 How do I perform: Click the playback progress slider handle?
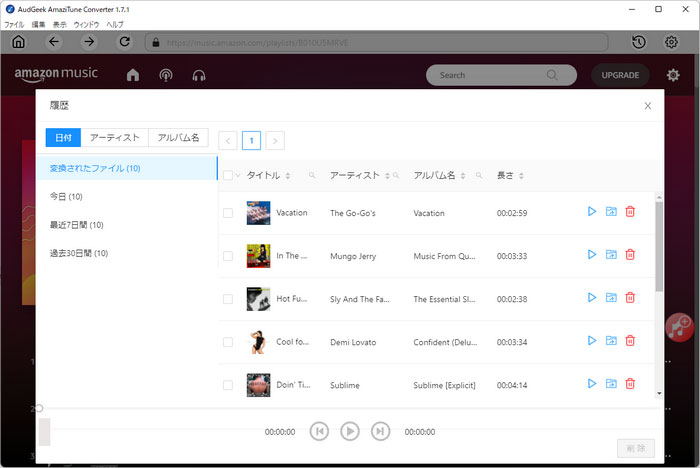[39, 408]
